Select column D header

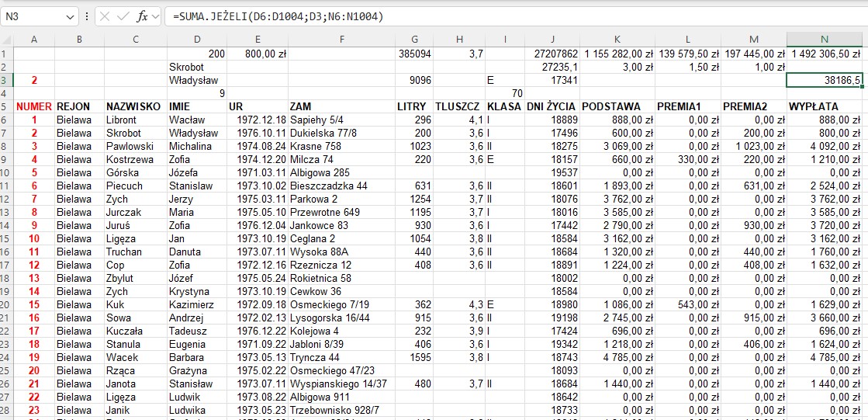pyautogui.click(x=197, y=39)
